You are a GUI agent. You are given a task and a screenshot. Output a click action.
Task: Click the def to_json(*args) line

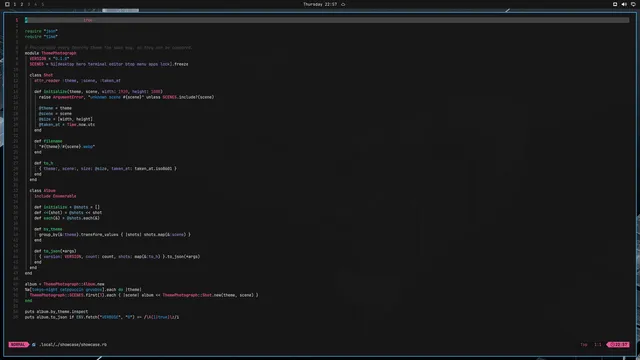coord(55,251)
